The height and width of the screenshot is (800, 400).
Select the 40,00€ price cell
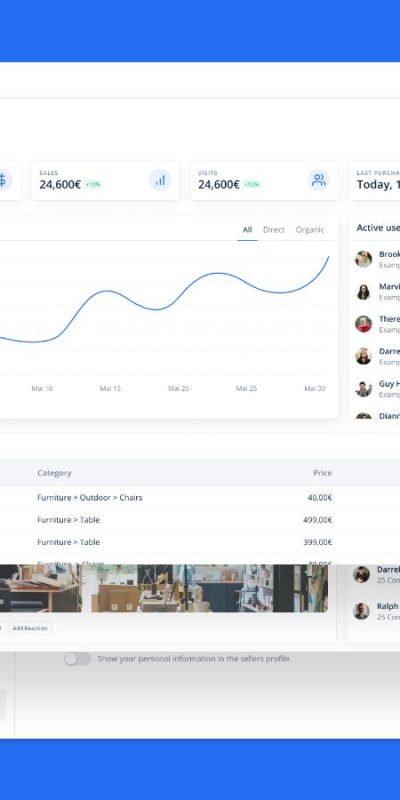[x=320, y=497]
